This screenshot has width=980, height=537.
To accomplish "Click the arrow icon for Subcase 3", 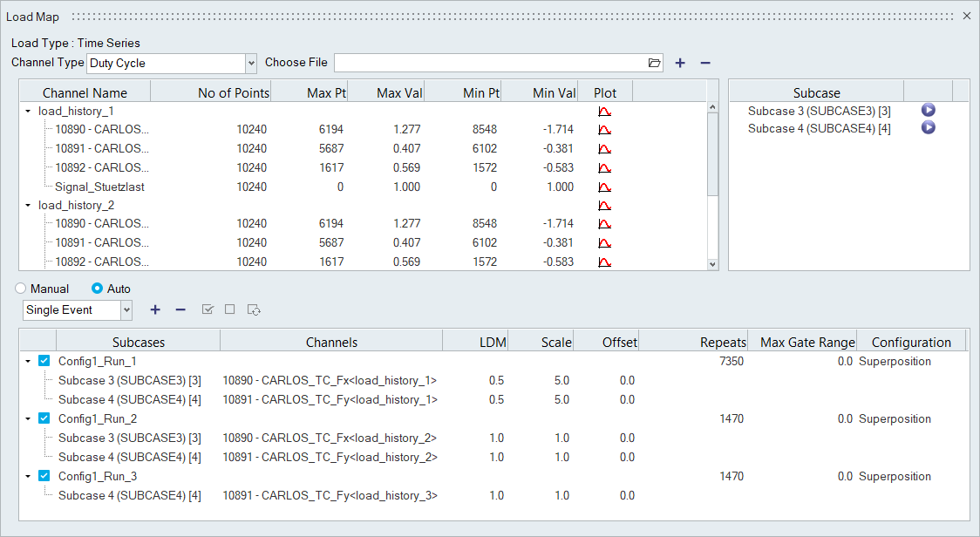I will (929, 111).
